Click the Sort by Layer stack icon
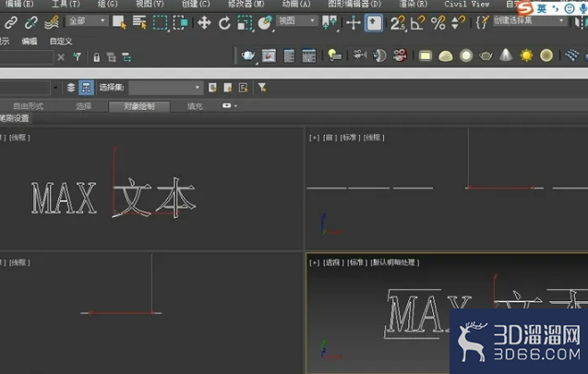The image size is (588, 374). click(x=71, y=88)
